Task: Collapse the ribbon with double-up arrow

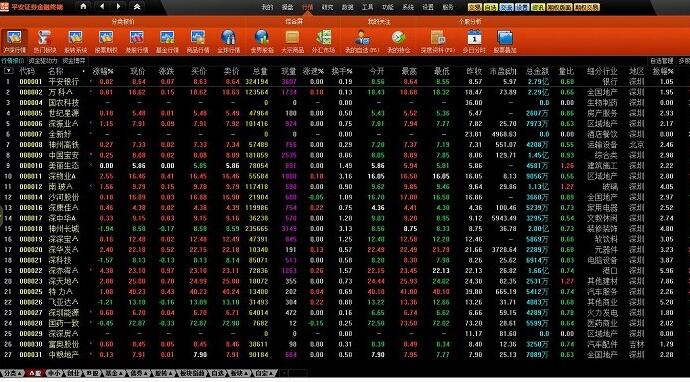Action: (137, 7)
